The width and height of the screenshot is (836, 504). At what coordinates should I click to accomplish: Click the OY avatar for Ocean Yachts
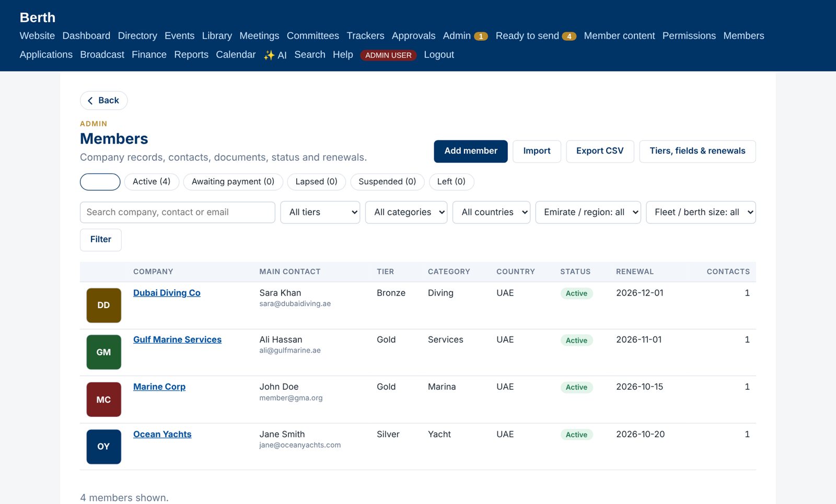(x=103, y=447)
